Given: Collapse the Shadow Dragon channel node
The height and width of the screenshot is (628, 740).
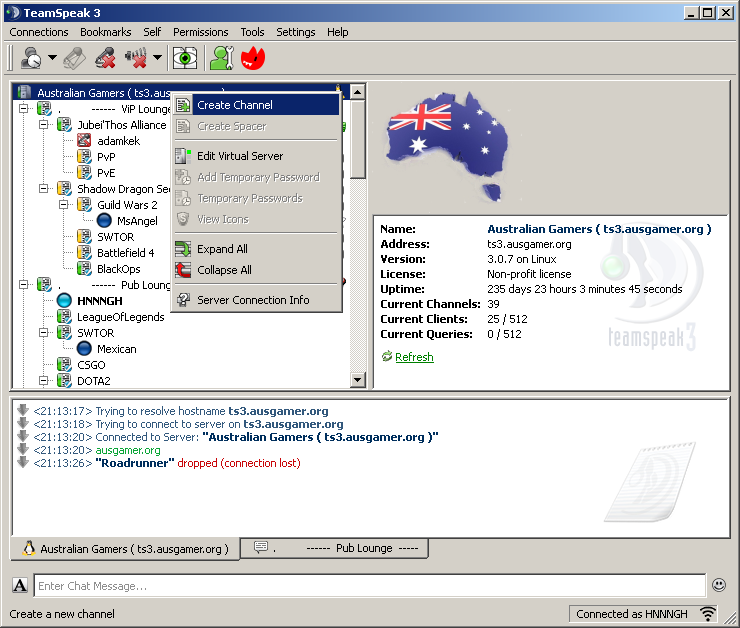Looking at the screenshot, I should [43, 189].
